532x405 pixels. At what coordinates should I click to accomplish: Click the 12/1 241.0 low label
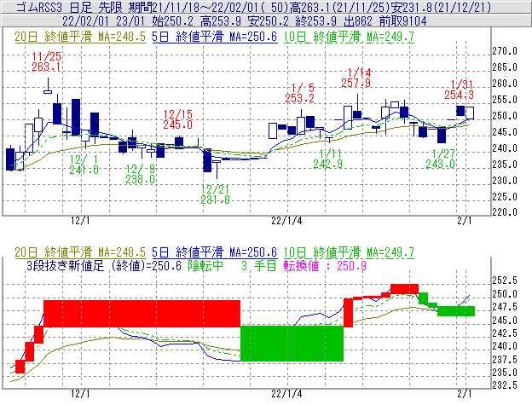click(x=84, y=165)
